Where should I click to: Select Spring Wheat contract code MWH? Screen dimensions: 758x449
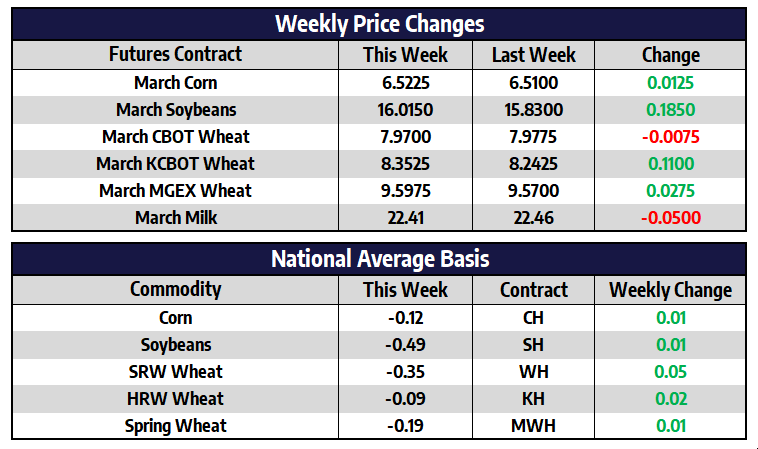pos(533,426)
